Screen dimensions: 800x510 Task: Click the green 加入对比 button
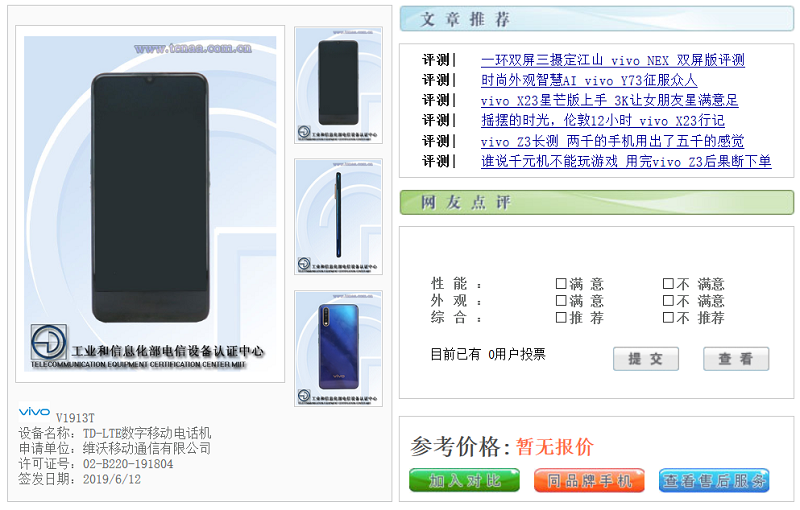464,480
